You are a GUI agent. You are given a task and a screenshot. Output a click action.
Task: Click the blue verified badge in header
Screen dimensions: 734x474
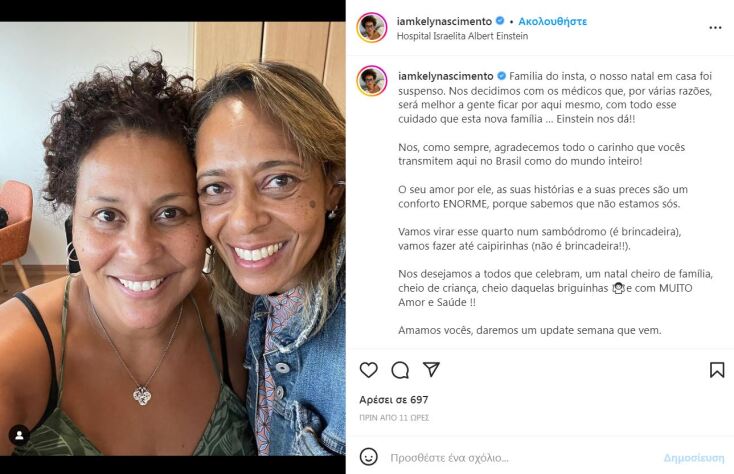pos(500,21)
